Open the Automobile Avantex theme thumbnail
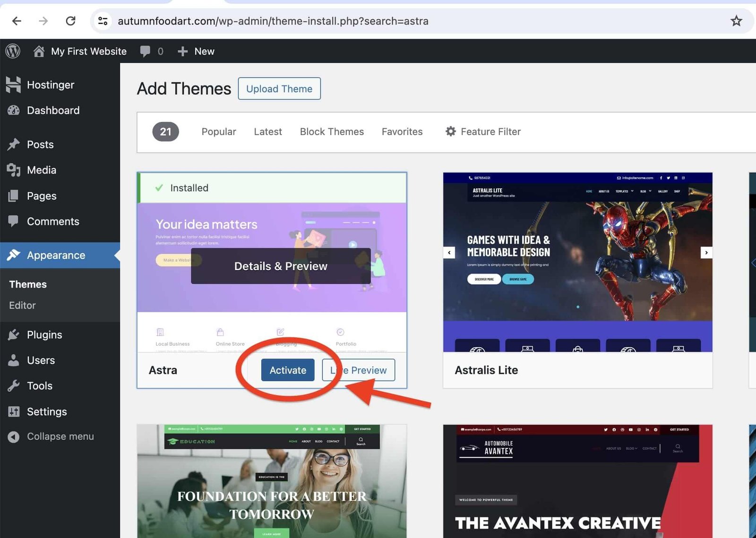The width and height of the screenshot is (756, 538). [577, 481]
